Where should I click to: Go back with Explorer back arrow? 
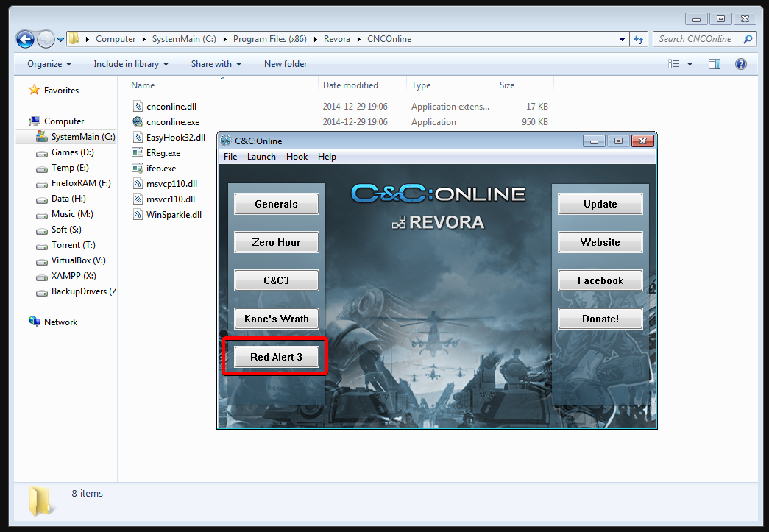pos(25,39)
